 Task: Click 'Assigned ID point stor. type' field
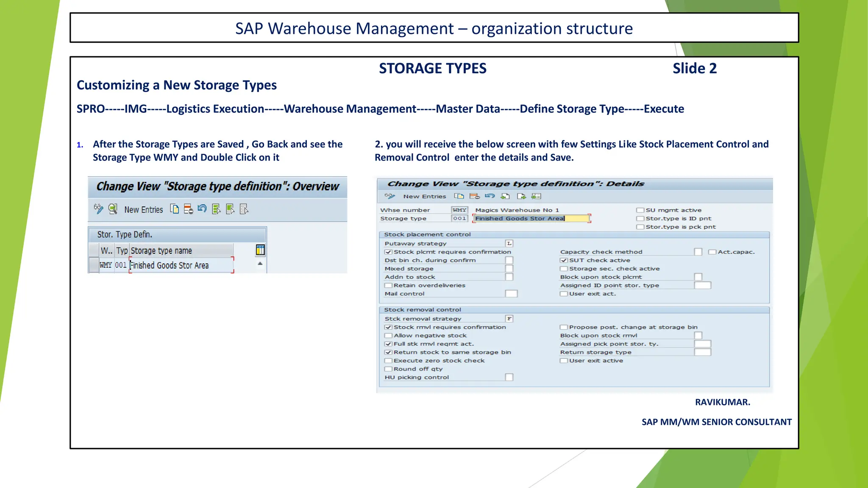click(x=702, y=286)
